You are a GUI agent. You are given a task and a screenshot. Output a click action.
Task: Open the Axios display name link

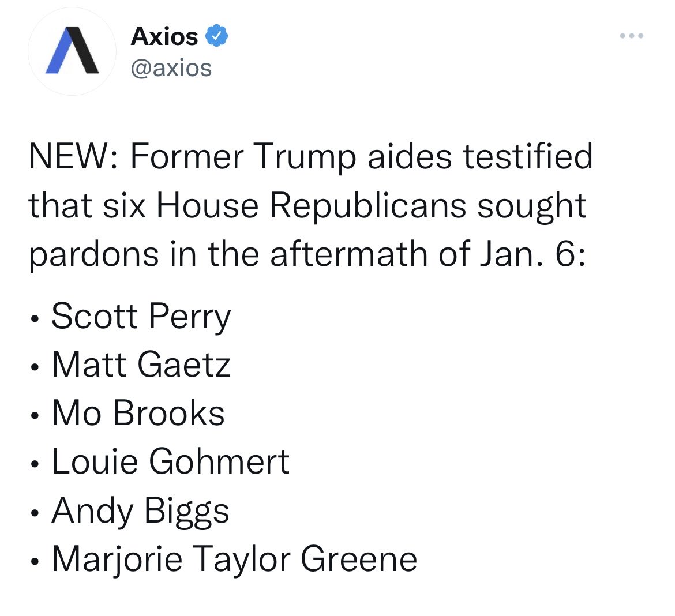click(164, 36)
